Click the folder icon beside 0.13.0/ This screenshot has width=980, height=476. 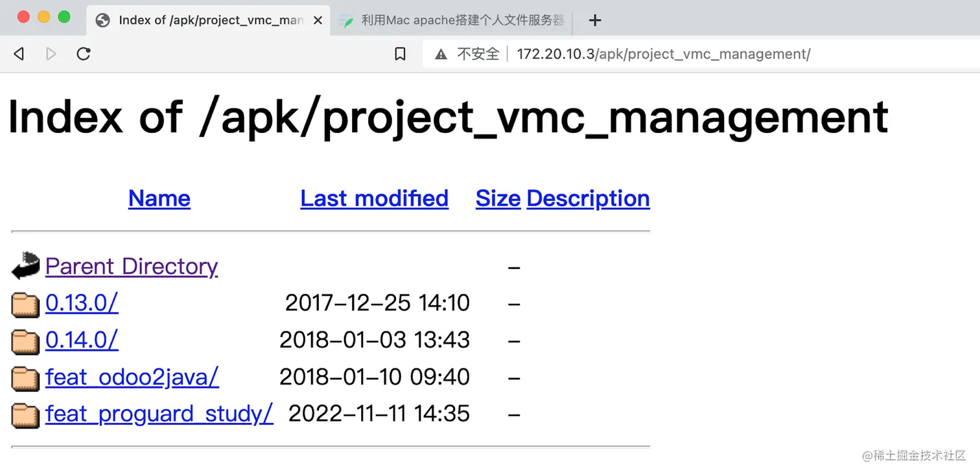[25, 304]
